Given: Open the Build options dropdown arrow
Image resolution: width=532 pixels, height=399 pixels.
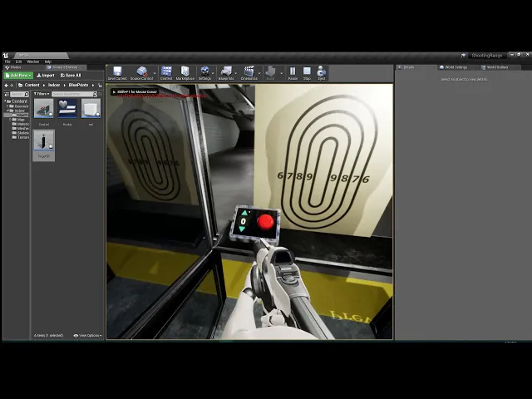Looking at the screenshot, I should (281, 73).
